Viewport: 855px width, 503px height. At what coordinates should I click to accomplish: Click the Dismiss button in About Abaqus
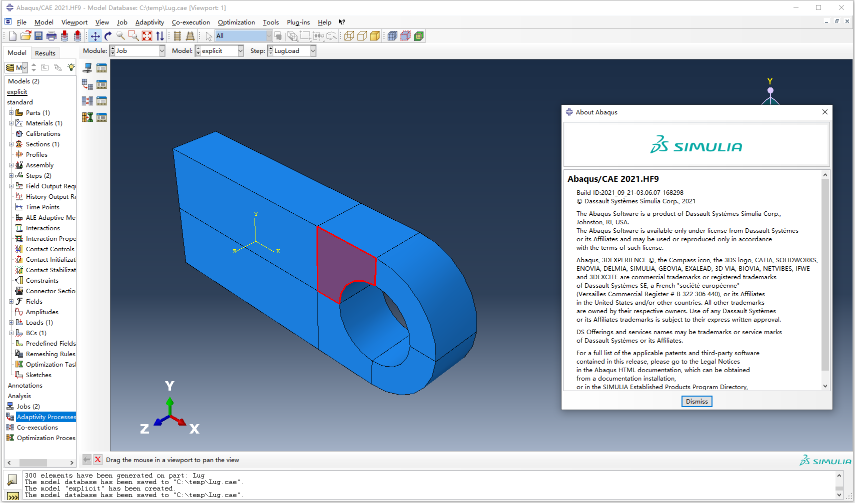coord(696,402)
